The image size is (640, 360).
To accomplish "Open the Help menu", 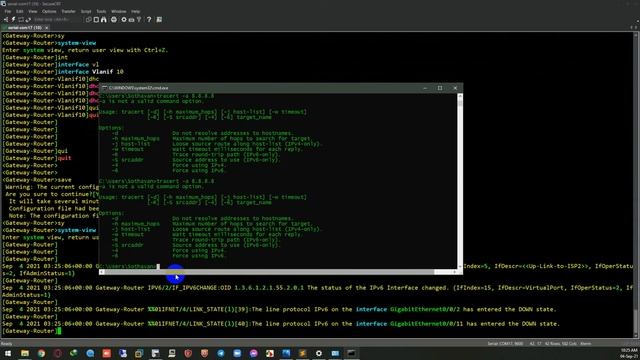I will tap(136, 11).
